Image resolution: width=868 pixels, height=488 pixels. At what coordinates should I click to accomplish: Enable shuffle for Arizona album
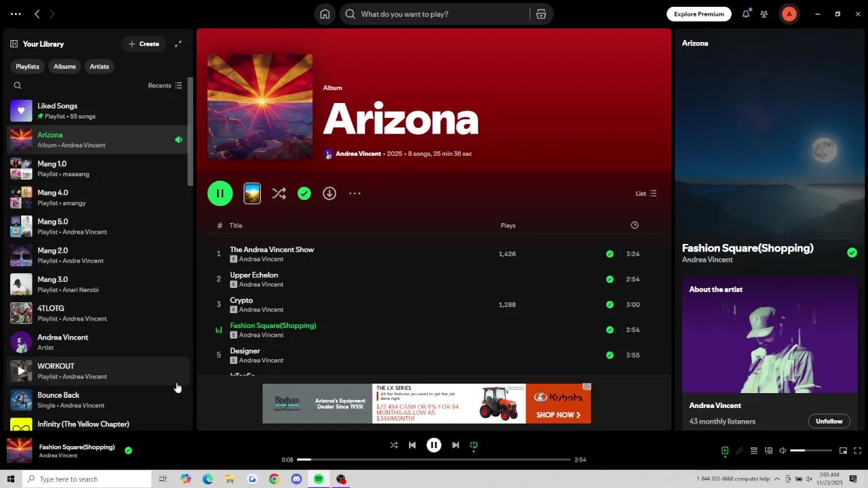point(279,193)
